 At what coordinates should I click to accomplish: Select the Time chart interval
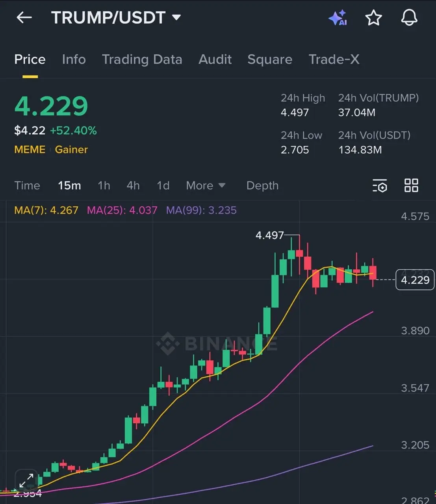pos(27,185)
